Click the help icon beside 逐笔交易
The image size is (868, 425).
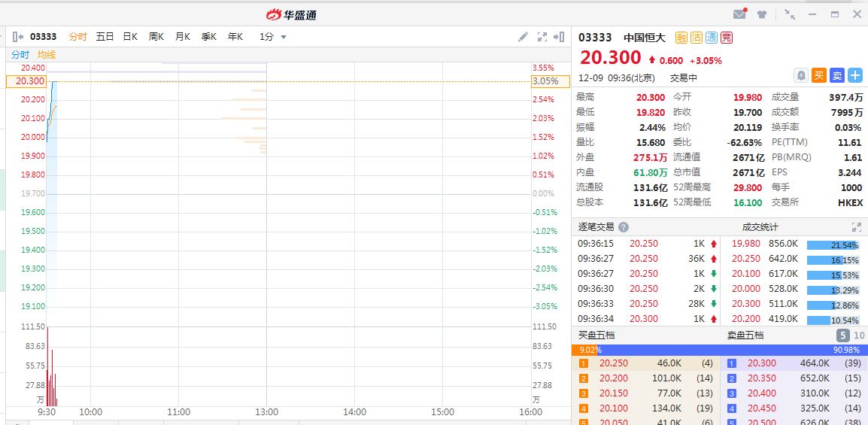[624, 227]
